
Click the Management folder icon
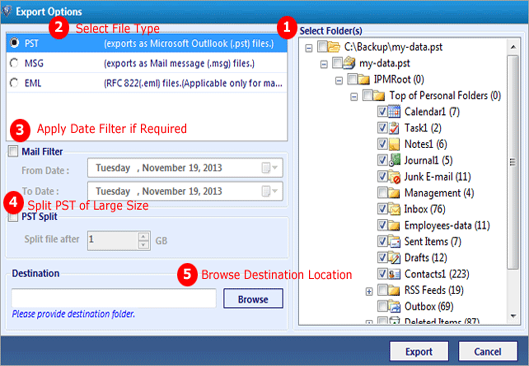[394, 193]
